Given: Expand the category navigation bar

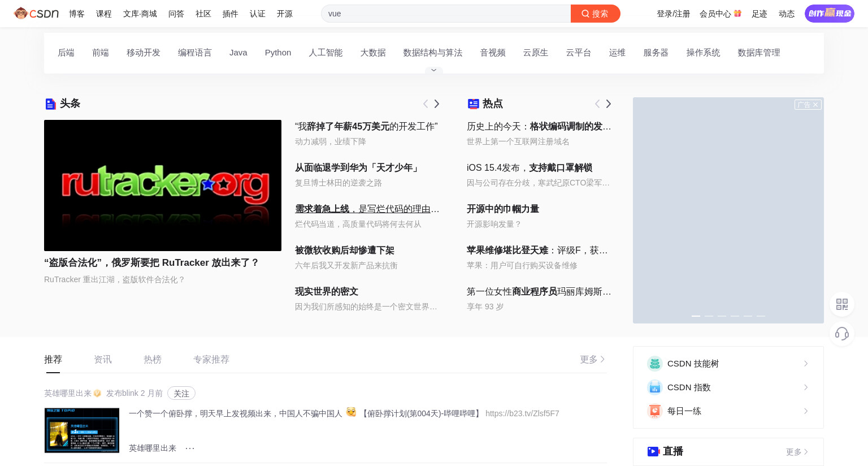Looking at the screenshot, I should point(433,70).
